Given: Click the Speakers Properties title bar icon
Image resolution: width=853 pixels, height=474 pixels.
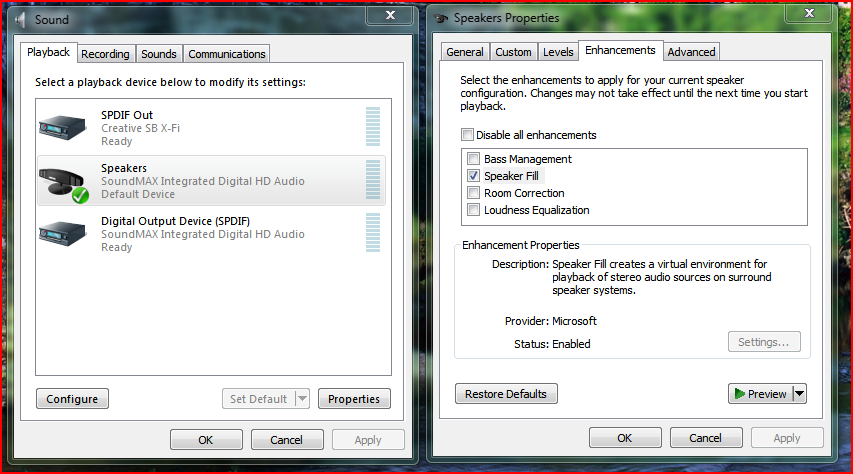Looking at the screenshot, I should click(x=441, y=18).
